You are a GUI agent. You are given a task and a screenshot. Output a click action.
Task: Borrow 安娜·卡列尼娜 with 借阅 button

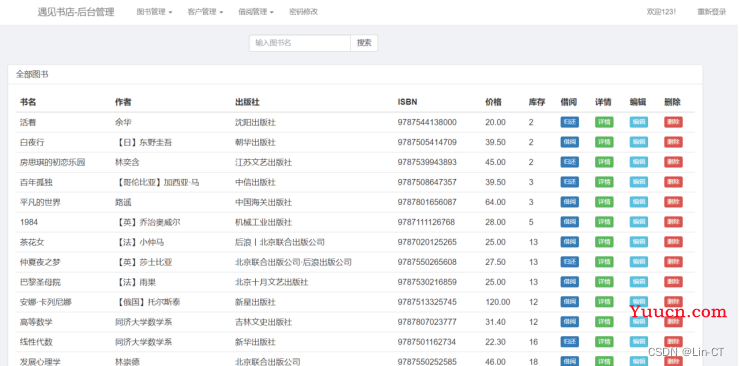click(x=570, y=302)
